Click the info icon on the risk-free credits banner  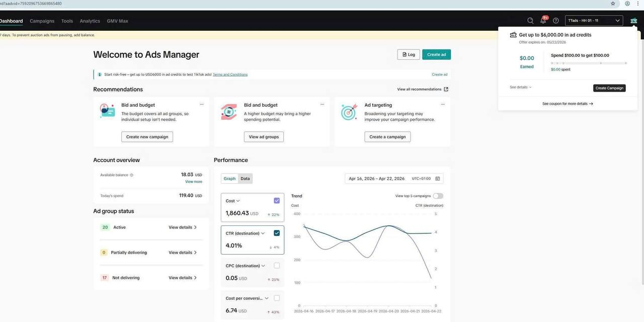pyautogui.click(x=100, y=74)
